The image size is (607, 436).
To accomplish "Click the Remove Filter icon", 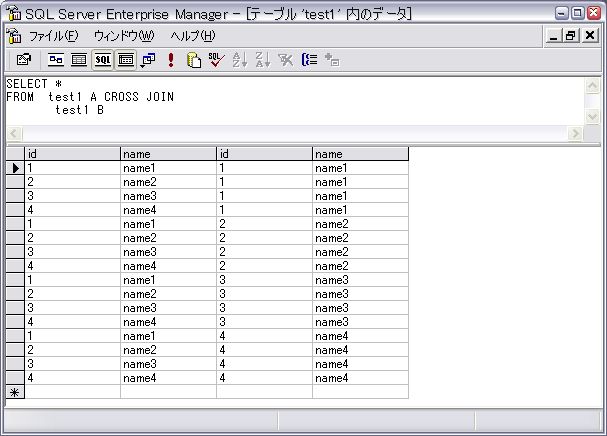I will [x=286, y=60].
